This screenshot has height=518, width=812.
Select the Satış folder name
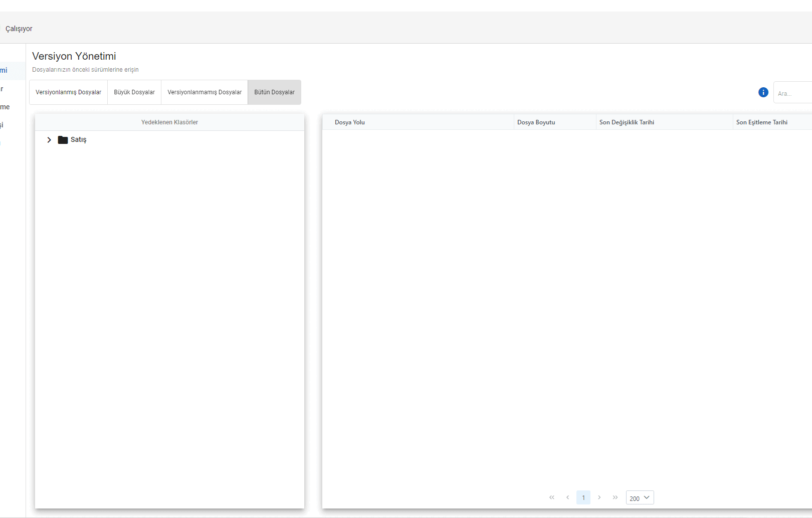(79, 140)
